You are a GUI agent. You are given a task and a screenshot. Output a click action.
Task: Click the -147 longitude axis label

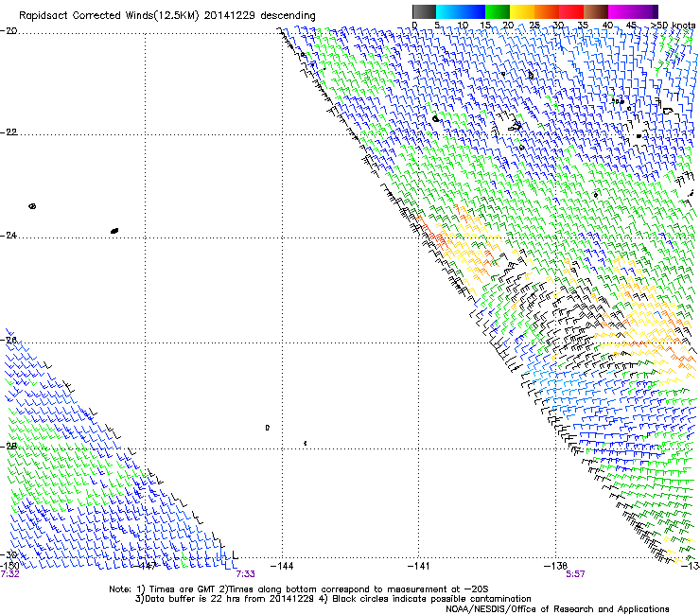[146, 566]
